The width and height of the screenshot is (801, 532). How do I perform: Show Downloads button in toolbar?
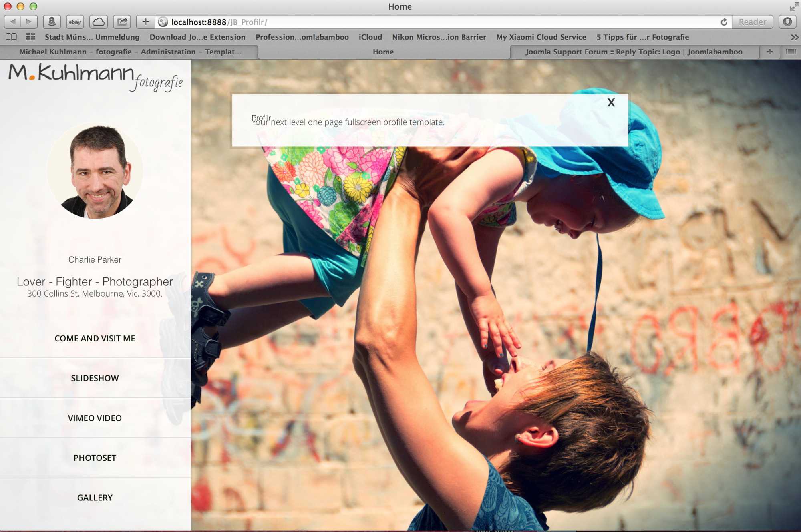(x=787, y=22)
